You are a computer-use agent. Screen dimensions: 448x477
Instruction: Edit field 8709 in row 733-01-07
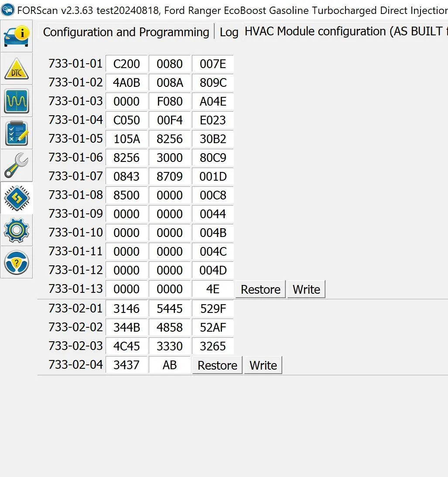click(170, 176)
